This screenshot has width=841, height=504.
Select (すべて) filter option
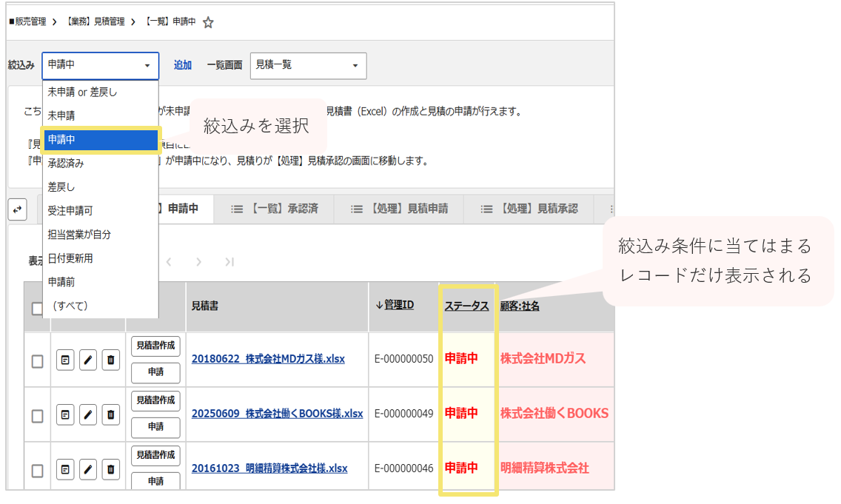pos(100,306)
